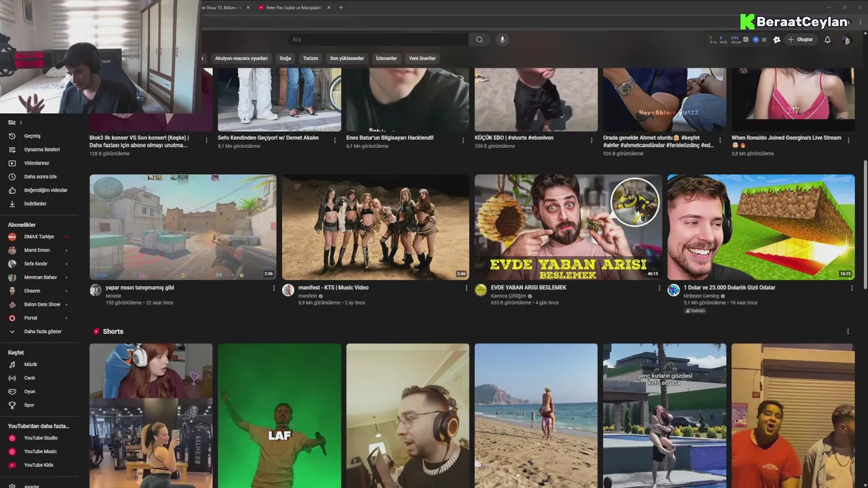This screenshot has height=488, width=868.
Task: Open the MrBeast Gaming channel avatar
Action: tap(673, 290)
